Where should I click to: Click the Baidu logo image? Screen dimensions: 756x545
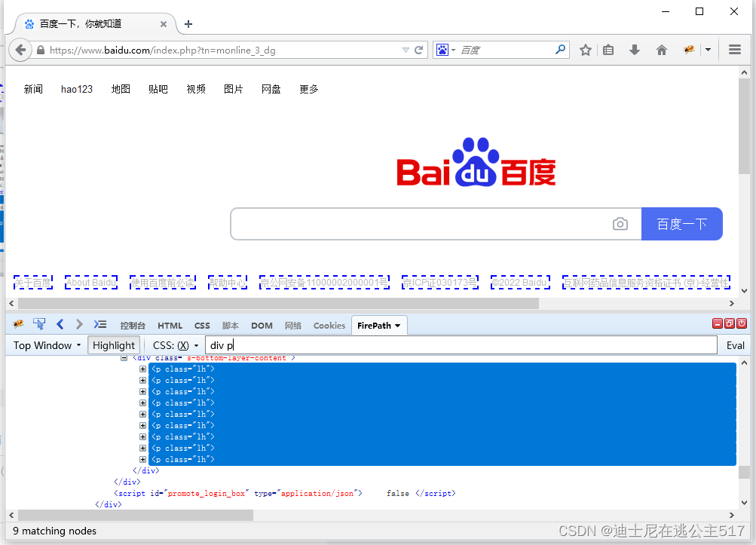point(476,162)
